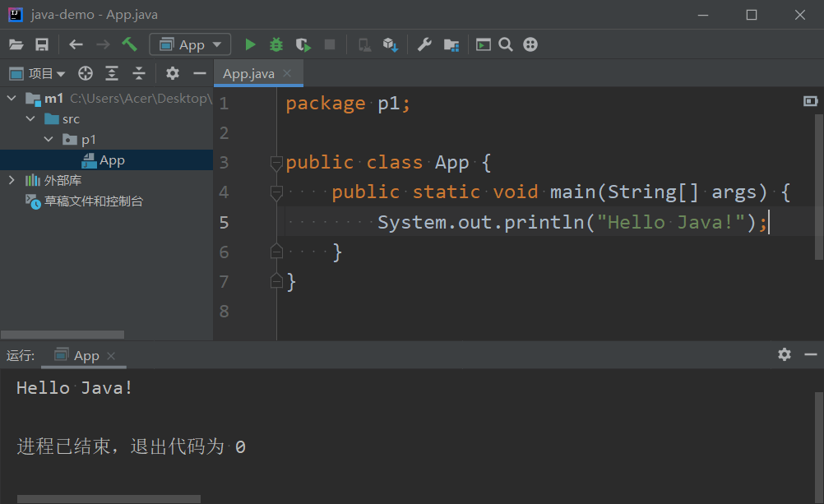Select the App tab in run panel
Image resolution: width=824 pixels, height=504 pixels.
[86, 355]
